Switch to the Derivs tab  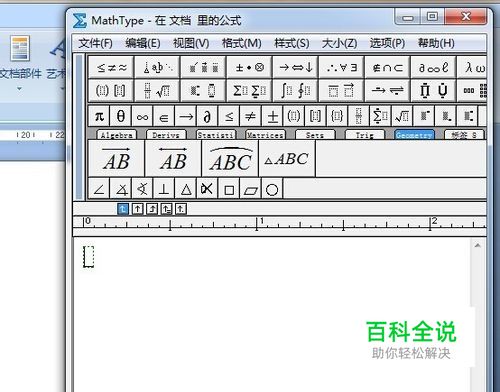pyautogui.click(x=166, y=135)
